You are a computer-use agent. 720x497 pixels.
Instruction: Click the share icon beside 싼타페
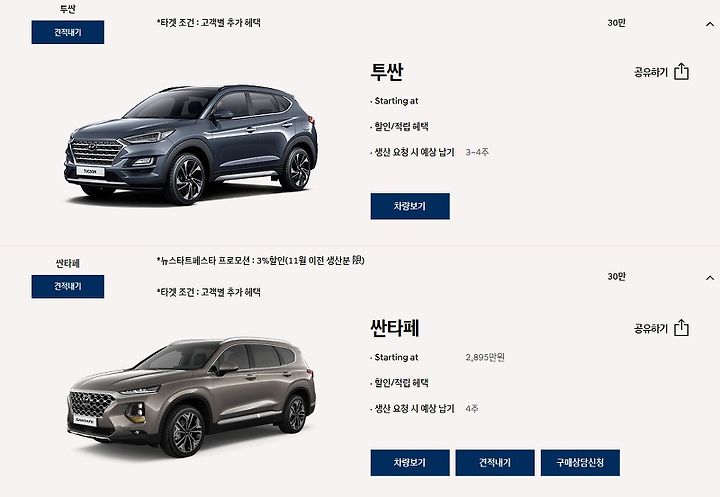(x=681, y=328)
